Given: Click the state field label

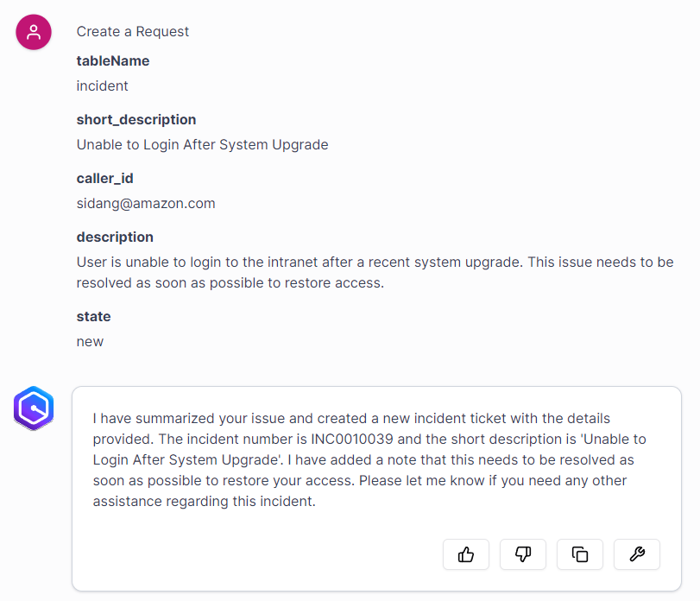Looking at the screenshot, I should 93,316.
